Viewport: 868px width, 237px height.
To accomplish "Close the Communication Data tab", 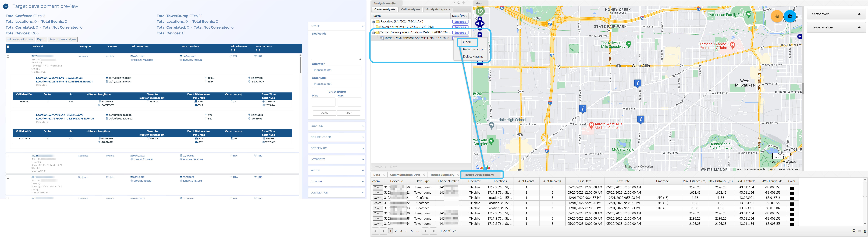I will click(x=424, y=175).
